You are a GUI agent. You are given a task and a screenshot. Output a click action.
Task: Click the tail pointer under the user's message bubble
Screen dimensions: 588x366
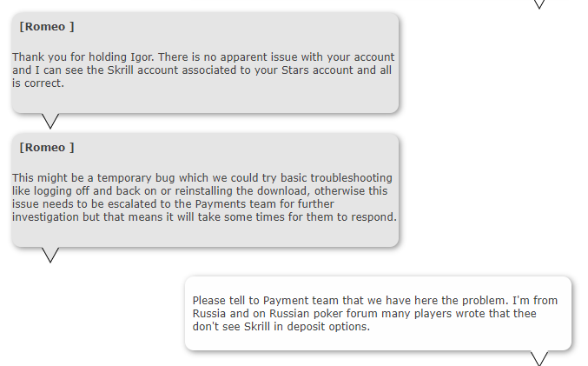(539, 357)
